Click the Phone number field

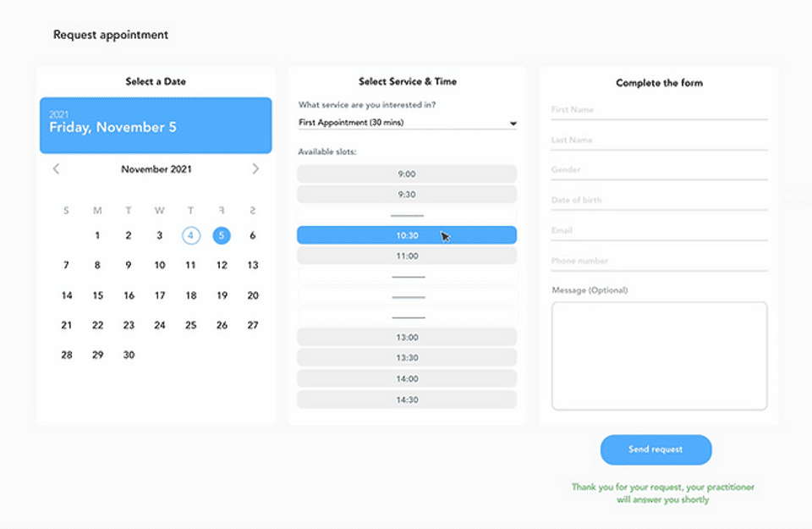(x=659, y=262)
